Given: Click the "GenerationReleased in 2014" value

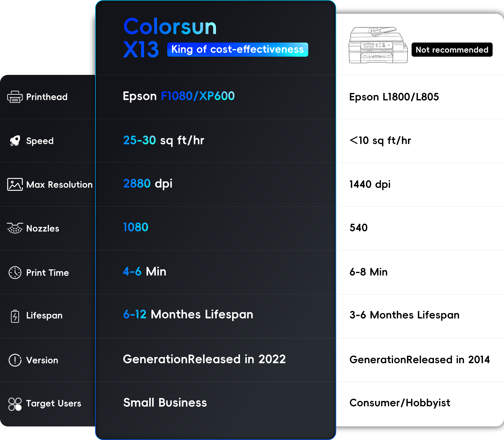Looking at the screenshot, I should (x=420, y=360).
